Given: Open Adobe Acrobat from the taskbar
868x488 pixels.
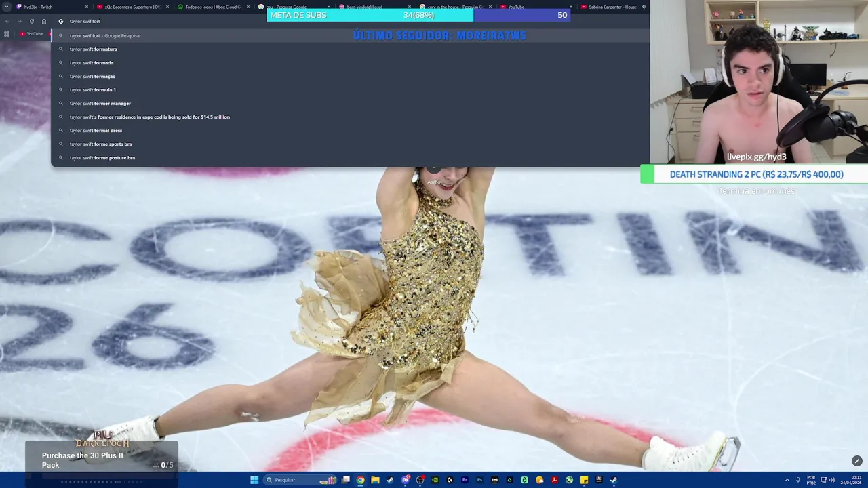Looking at the screenshot, I should [x=554, y=480].
